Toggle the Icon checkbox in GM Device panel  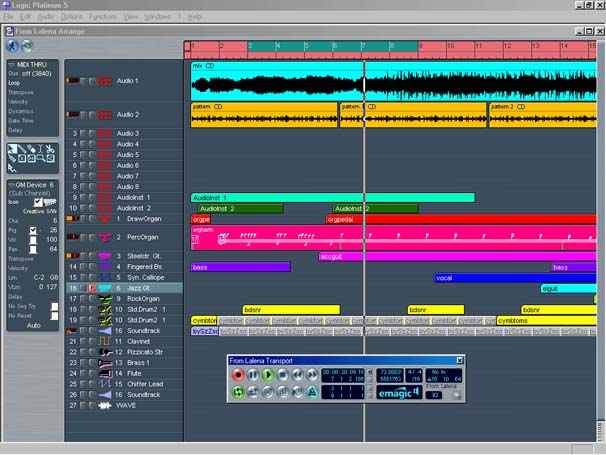click(37, 202)
